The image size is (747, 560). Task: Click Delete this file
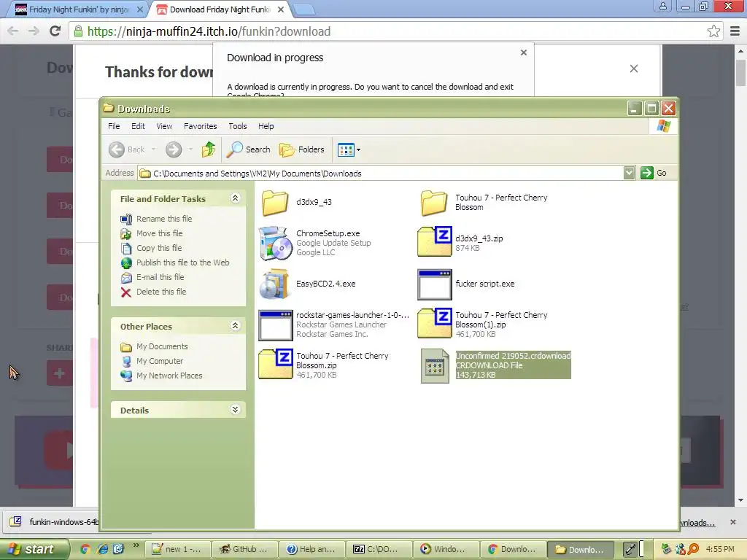pyautogui.click(x=161, y=292)
